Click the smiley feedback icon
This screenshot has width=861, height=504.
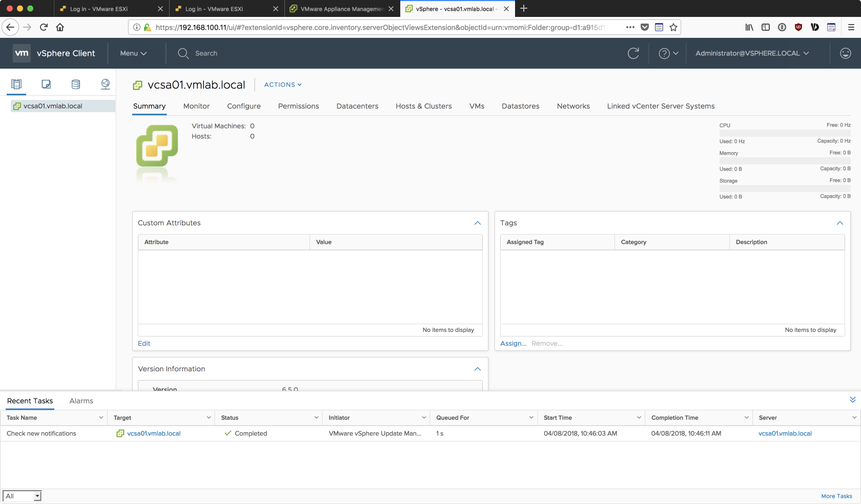[846, 53]
